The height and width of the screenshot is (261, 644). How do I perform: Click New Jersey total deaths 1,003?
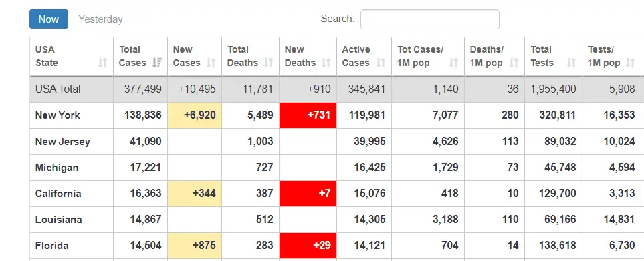click(259, 142)
